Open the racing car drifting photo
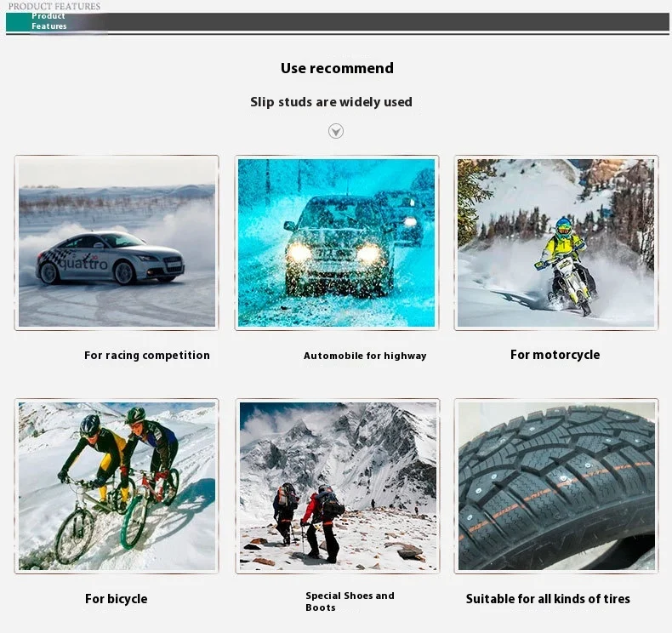The height and width of the screenshot is (633, 672). pyautogui.click(x=117, y=243)
